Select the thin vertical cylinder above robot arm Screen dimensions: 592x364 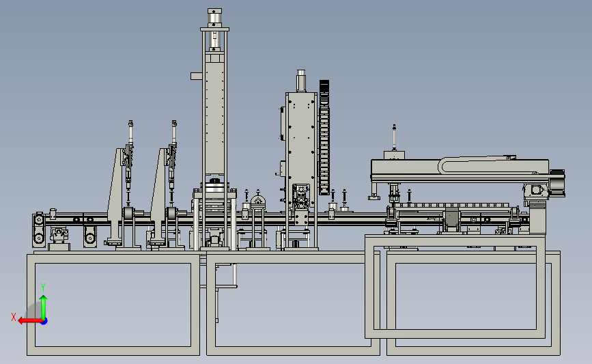click(394, 137)
